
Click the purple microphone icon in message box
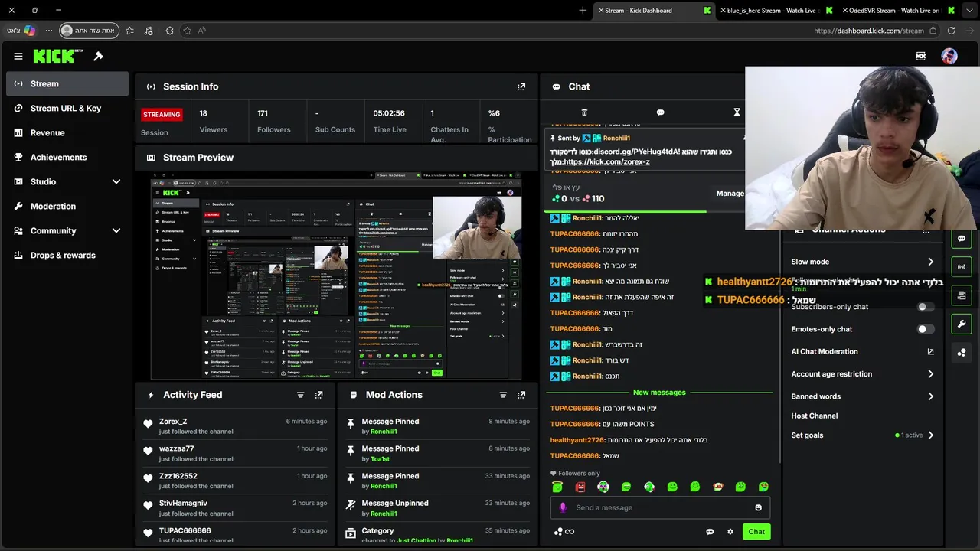[x=563, y=507]
